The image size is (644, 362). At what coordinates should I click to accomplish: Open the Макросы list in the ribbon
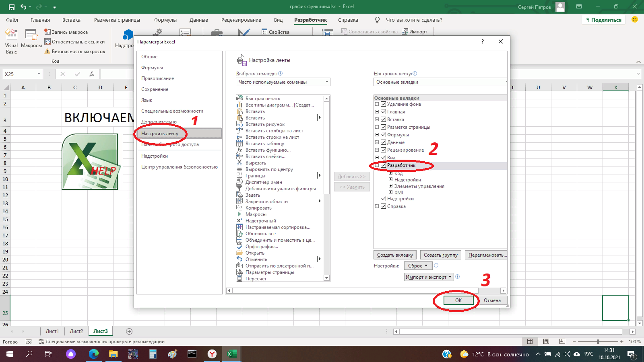point(31,39)
